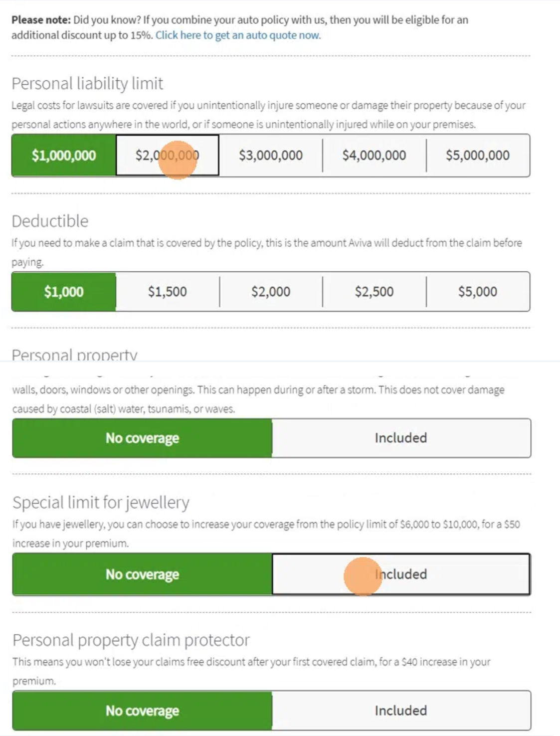Viewport: 560px width, 736px height.
Task: Click the Personal liability limit heading
Action: pos(87,83)
